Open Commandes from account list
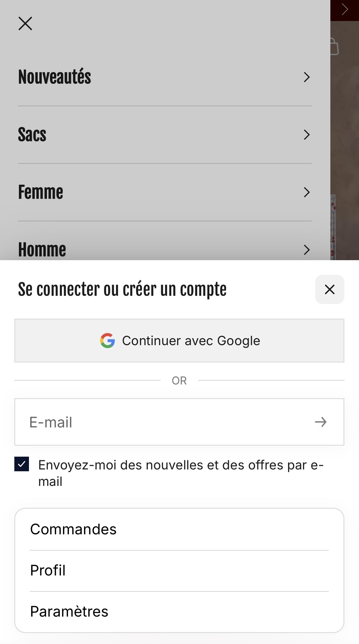 tap(179, 529)
